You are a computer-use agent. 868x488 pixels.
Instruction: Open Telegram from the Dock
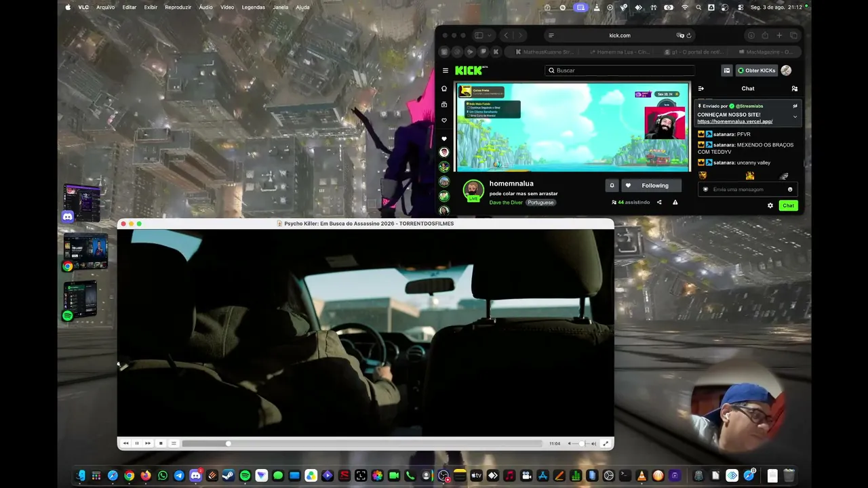click(x=179, y=476)
